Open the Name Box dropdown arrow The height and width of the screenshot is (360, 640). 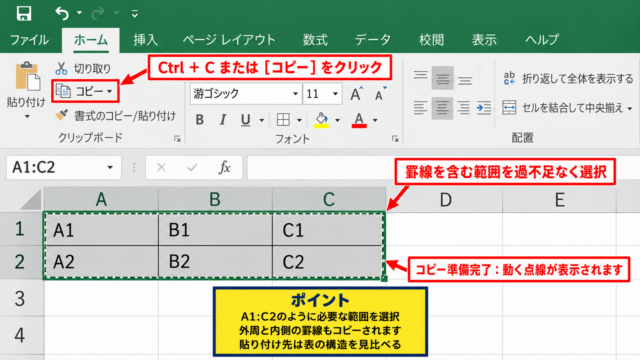pyautogui.click(x=110, y=167)
